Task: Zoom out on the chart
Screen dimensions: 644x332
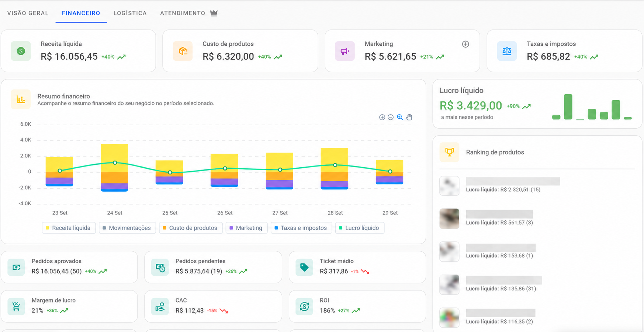Action: click(391, 117)
